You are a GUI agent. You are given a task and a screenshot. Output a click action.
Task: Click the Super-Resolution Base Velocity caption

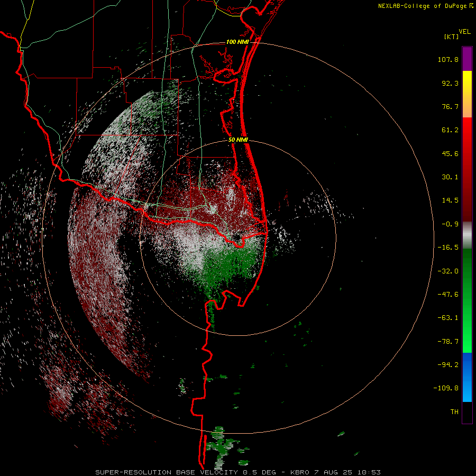click(x=238, y=472)
